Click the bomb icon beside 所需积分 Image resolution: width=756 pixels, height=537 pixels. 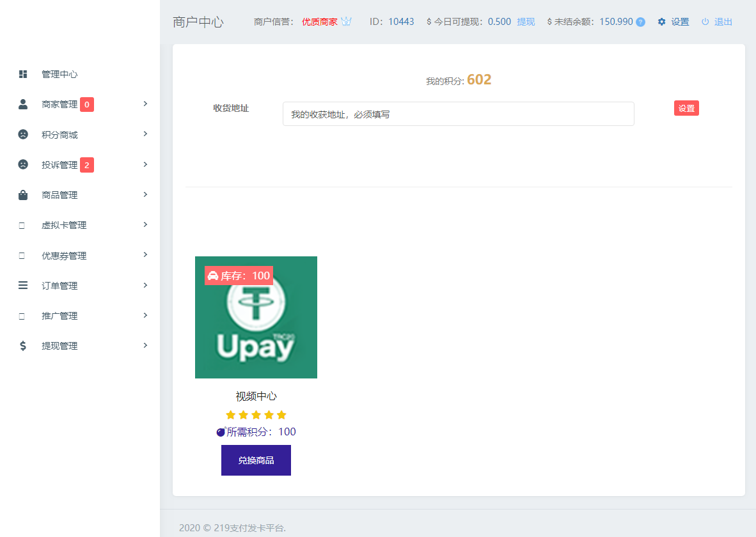[221, 432]
